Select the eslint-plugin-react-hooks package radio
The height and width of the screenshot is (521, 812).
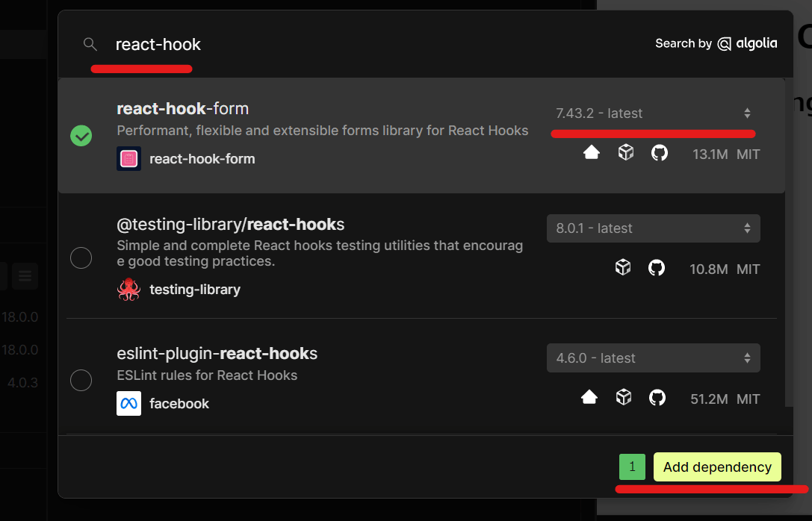click(x=81, y=380)
